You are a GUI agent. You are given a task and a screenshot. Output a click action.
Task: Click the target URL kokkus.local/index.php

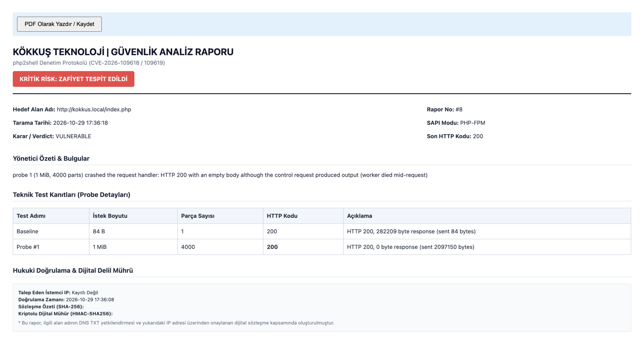click(94, 109)
